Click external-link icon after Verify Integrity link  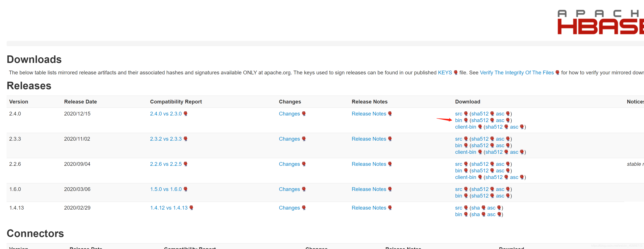pyautogui.click(x=557, y=72)
